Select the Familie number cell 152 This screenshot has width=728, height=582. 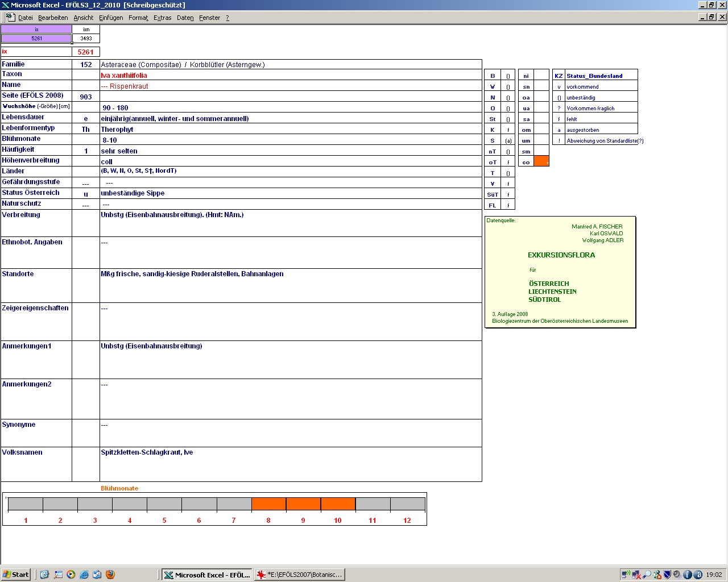pyautogui.click(x=86, y=64)
